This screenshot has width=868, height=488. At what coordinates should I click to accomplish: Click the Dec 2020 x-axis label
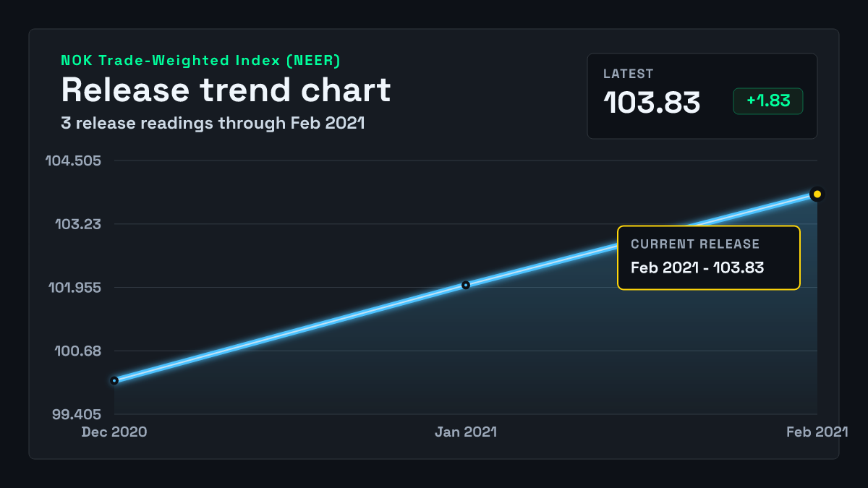(x=114, y=432)
